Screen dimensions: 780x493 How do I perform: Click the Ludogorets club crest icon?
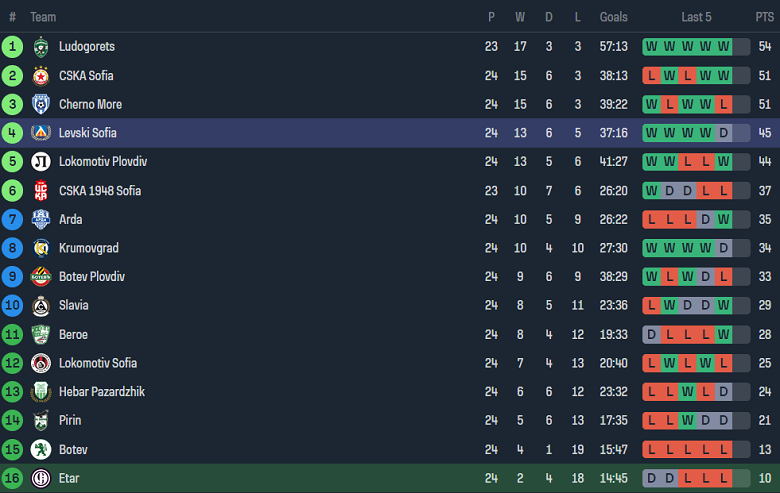tap(41, 47)
